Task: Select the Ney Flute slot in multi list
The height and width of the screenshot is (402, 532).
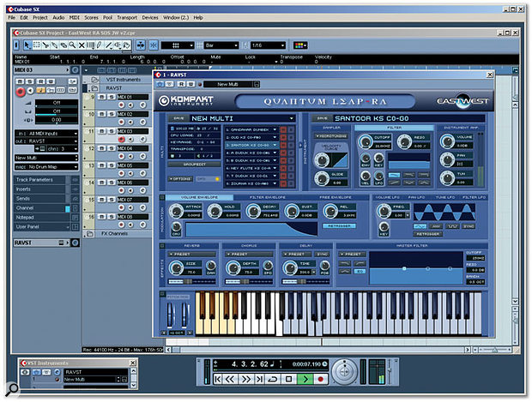Action: (251, 168)
